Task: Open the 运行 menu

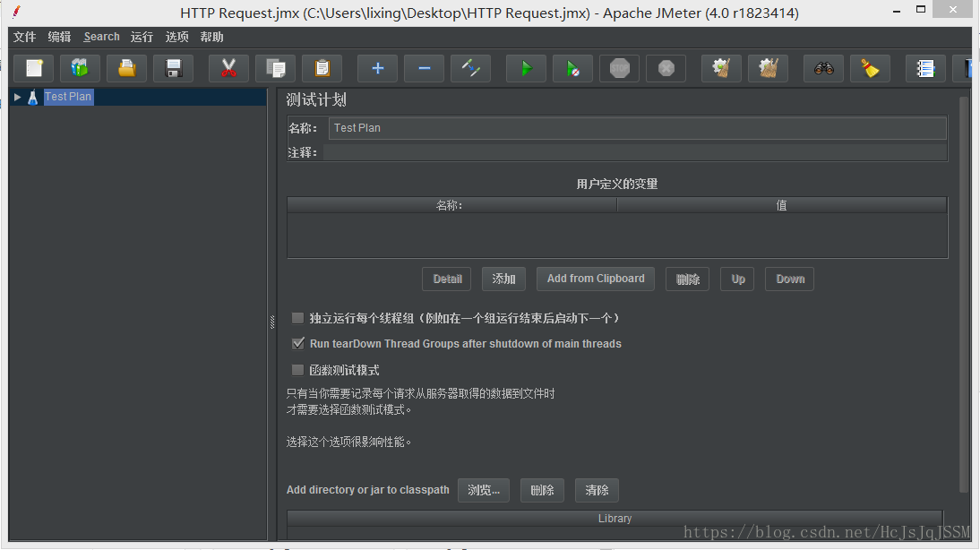Action: point(142,37)
